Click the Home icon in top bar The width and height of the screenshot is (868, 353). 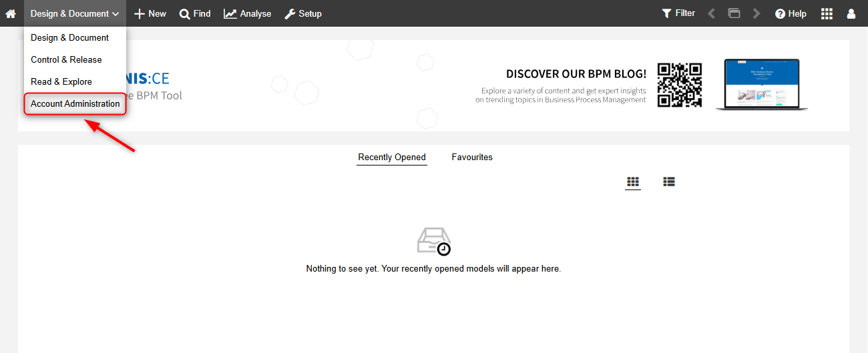click(x=11, y=13)
